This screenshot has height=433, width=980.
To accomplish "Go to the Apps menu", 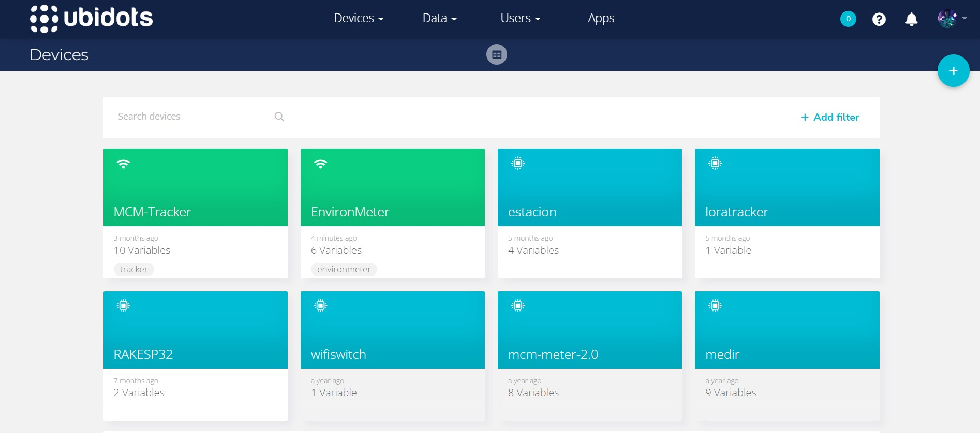I will tap(601, 18).
